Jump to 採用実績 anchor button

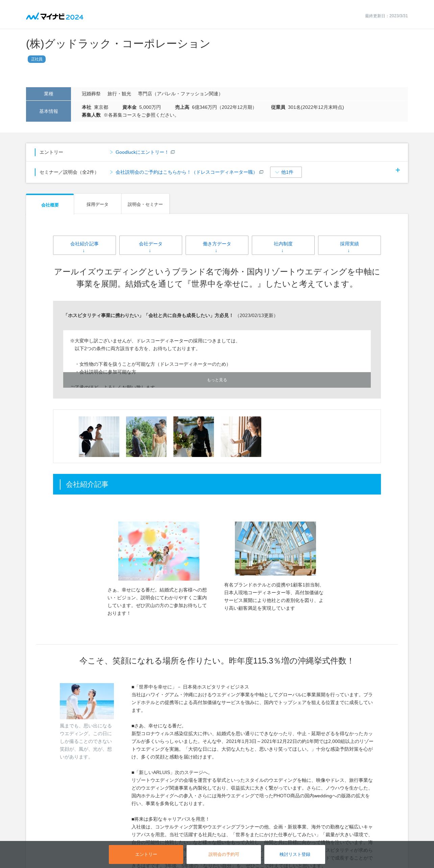(x=349, y=245)
